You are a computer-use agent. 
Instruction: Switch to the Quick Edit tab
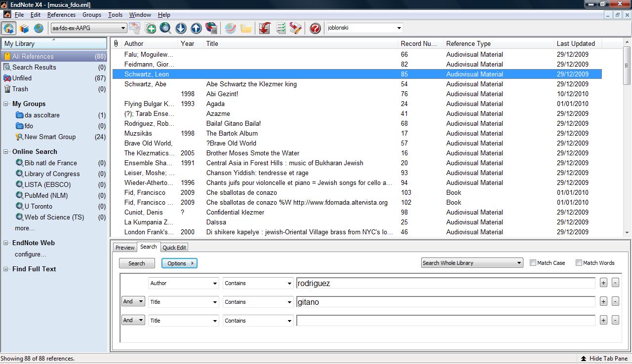(174, 248)
